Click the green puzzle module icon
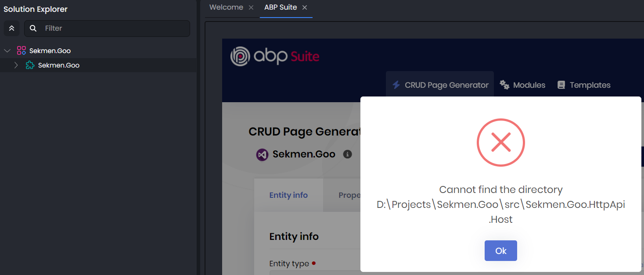The height and width of the screenshot is (275, 644). [30, 65]
